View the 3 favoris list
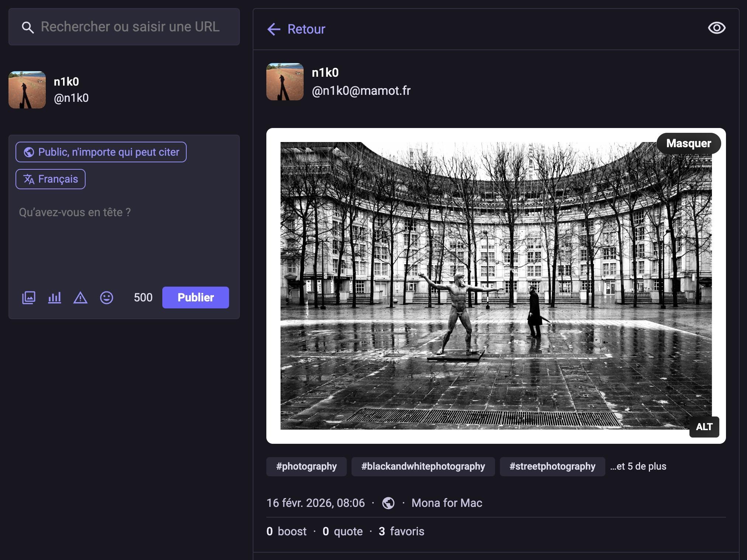 click(x=401, y=531)
